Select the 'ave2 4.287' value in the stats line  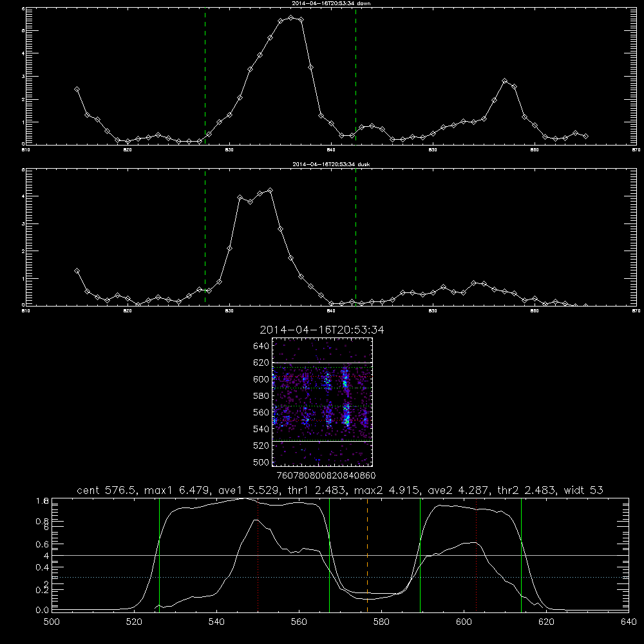click(x=459, y=490)
